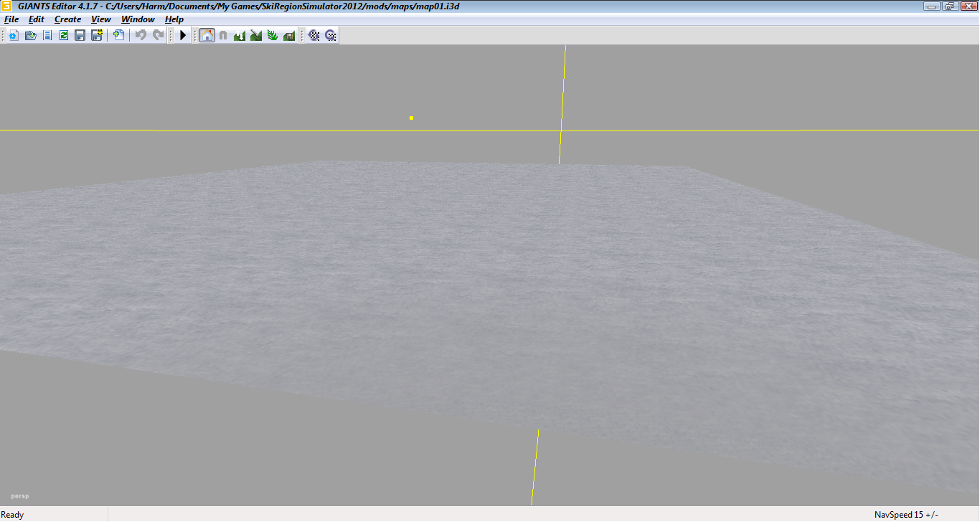The width and height of the screenshot is (980, 522).
Task: Import file with the green plus icon
Action: tap(119, 35)
